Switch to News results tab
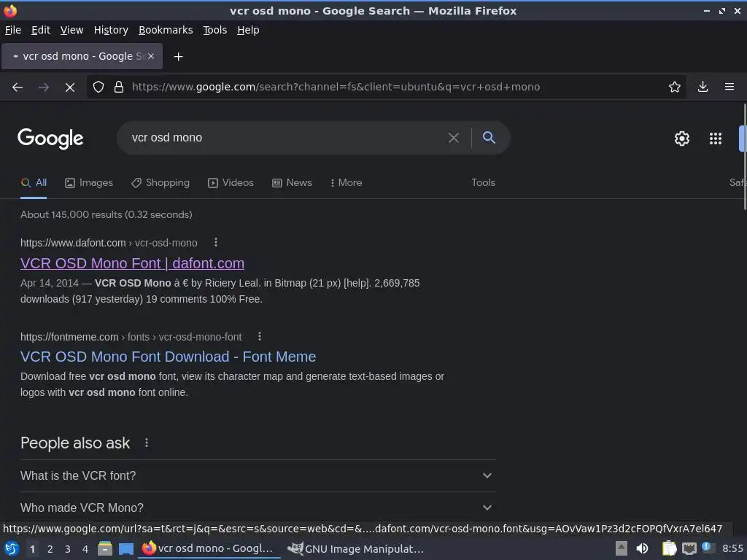 [x=292, y=183]
